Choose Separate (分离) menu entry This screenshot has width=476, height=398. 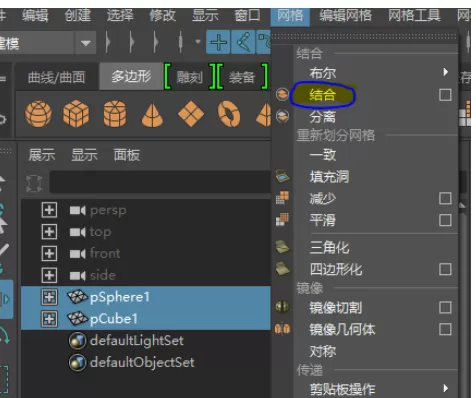tap(322, 117)
